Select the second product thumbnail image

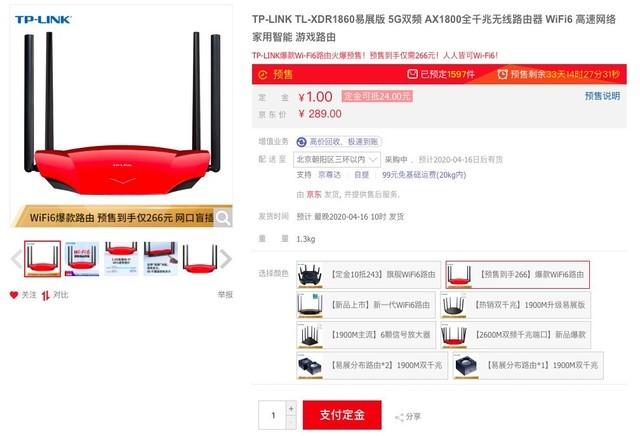click(82, 259)
